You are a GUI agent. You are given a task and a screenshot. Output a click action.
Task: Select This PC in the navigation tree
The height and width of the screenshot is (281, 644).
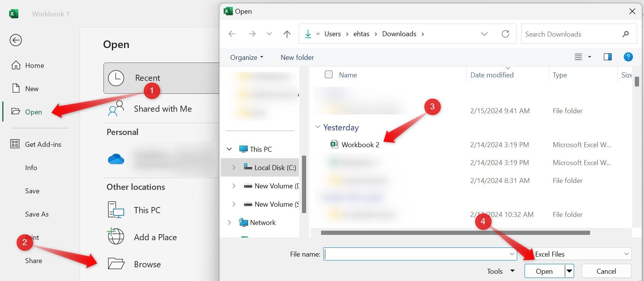pyautogui.click(x=261, y=149)
